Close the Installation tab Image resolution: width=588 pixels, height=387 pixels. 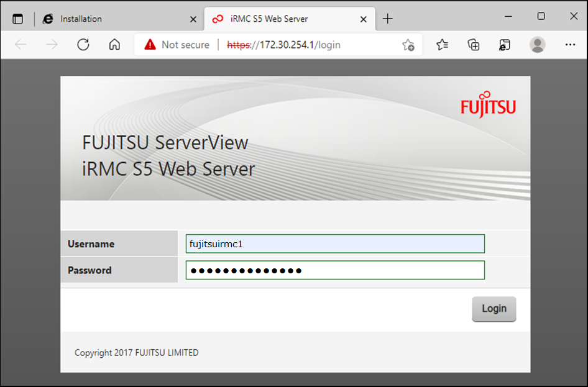pyautogui.click(x=193, y=19)
